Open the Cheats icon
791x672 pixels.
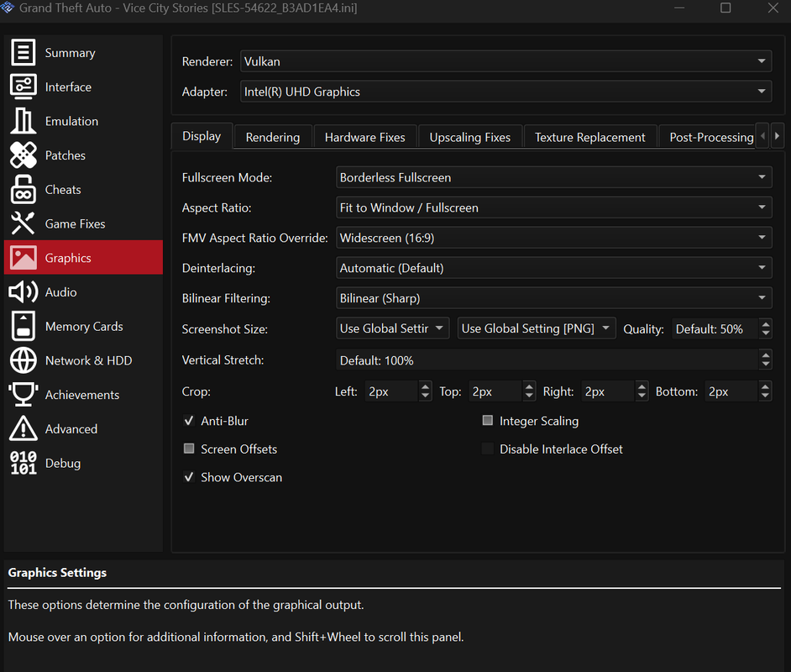24,190
